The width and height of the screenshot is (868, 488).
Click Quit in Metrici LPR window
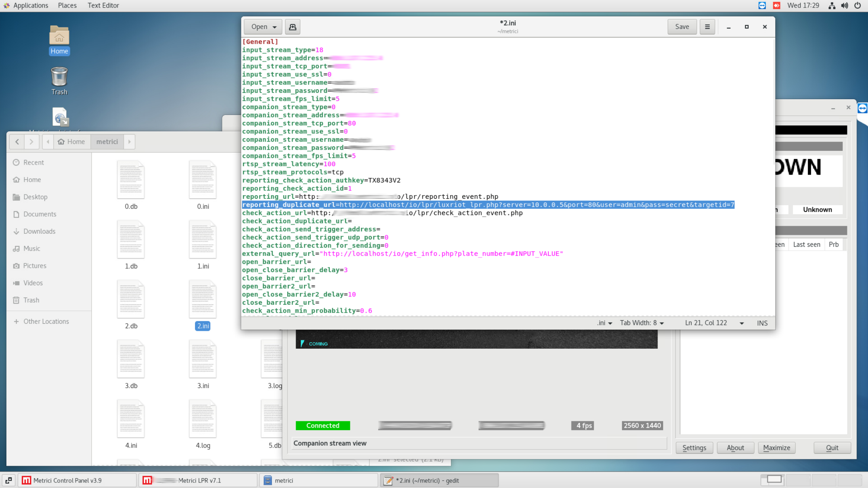[x=832, y=448]
